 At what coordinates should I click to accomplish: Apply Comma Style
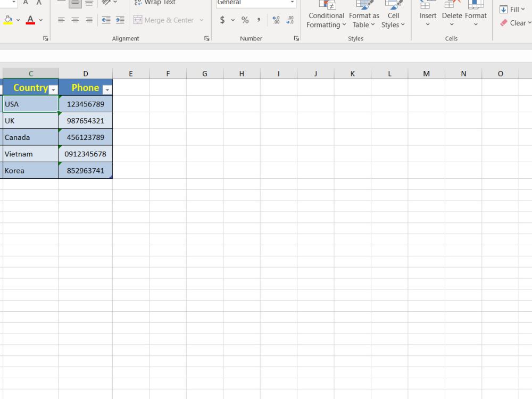coord(259,20)
